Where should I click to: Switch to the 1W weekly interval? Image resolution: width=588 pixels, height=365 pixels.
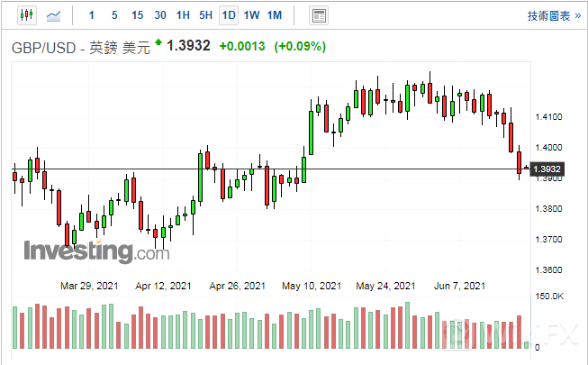(x=251, y=15)
